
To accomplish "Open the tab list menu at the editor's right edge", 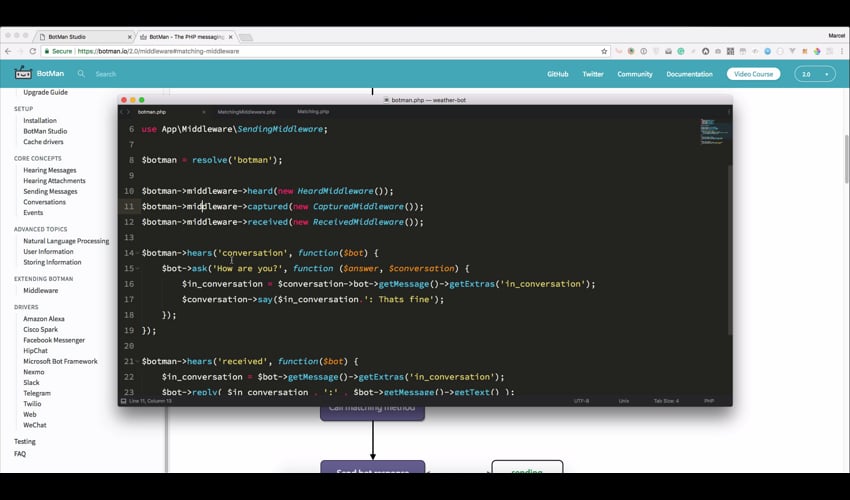I will 729,112.
